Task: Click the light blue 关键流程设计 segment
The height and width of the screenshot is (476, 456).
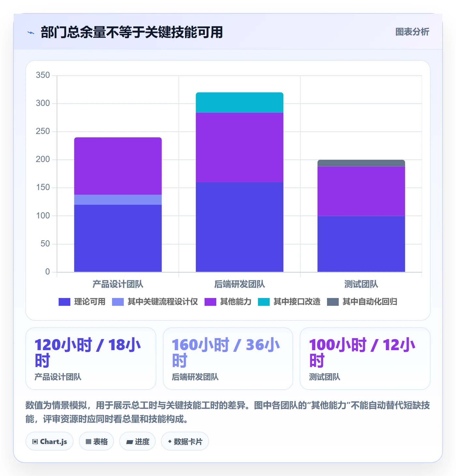Action: [118, 200]
